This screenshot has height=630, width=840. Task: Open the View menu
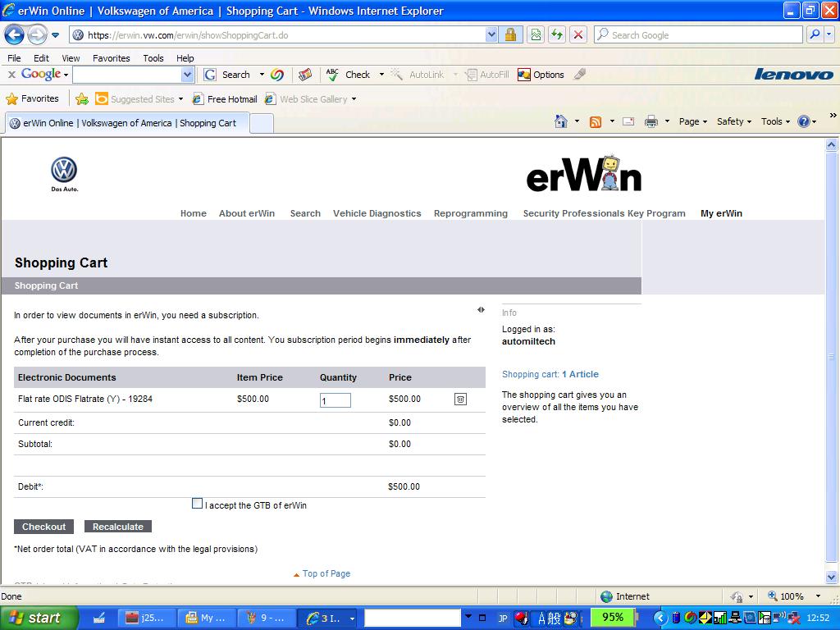coord(71,58)
